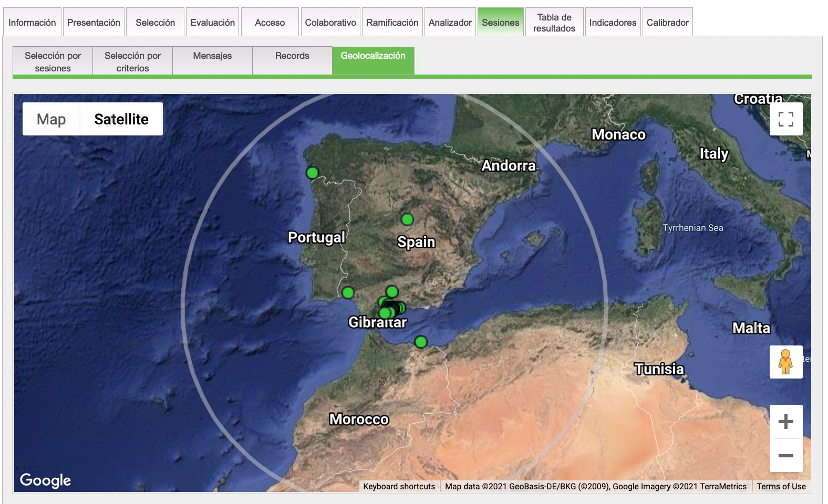
Task: Open the Google logo link
Action: [x=45, y=480]
